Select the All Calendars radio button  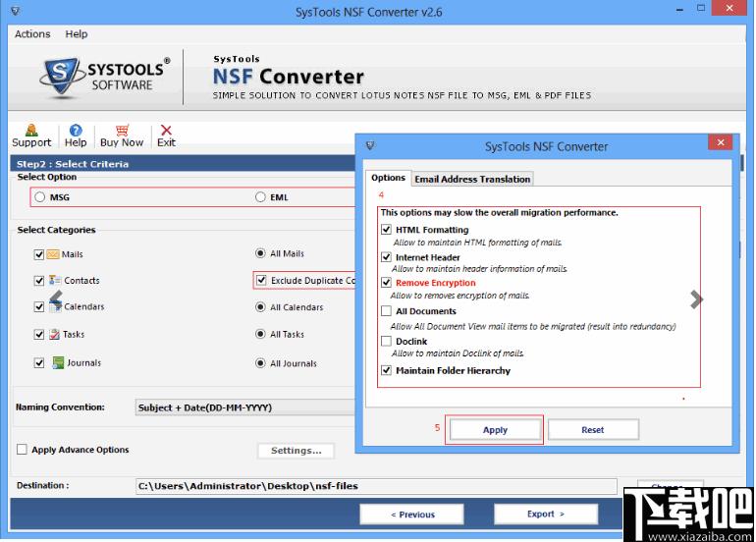[260, 307]
